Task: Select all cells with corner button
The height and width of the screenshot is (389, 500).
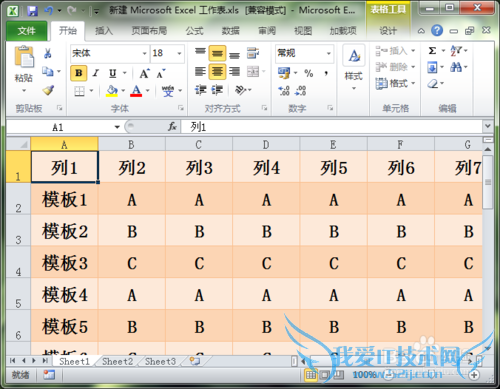Action: 18,144
